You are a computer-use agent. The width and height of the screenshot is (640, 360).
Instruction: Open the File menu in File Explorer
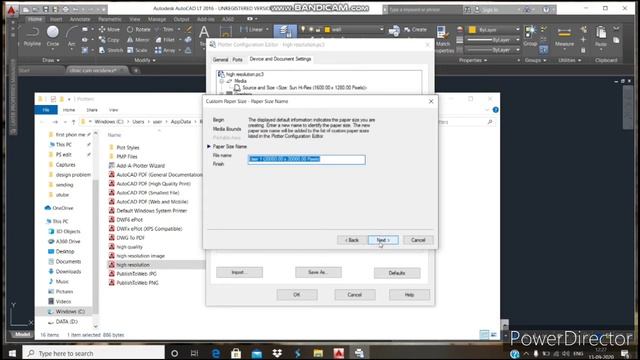[46, 110]
